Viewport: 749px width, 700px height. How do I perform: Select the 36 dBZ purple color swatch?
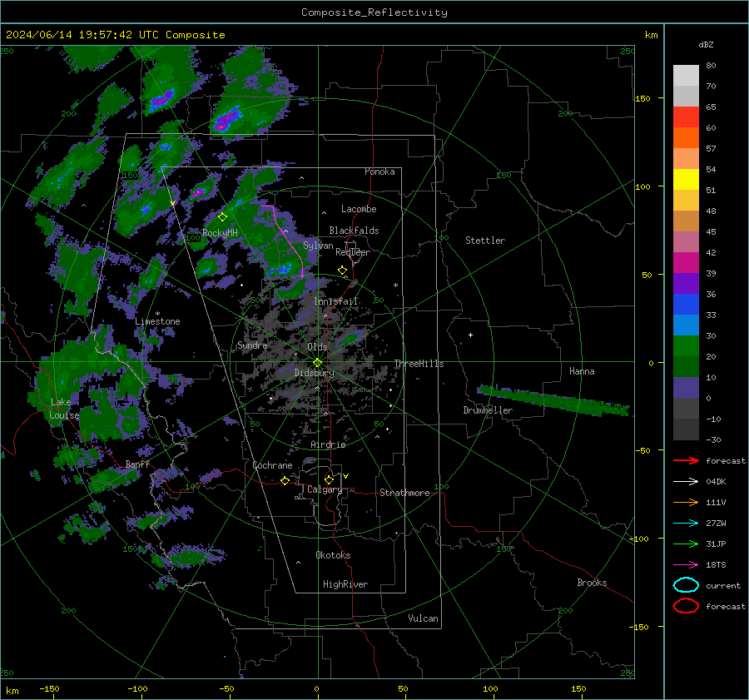[x=686, y=283]
